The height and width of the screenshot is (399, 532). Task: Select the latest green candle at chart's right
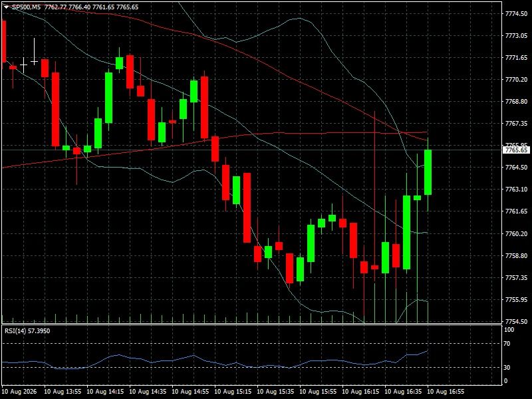click(x=428, y=172)
